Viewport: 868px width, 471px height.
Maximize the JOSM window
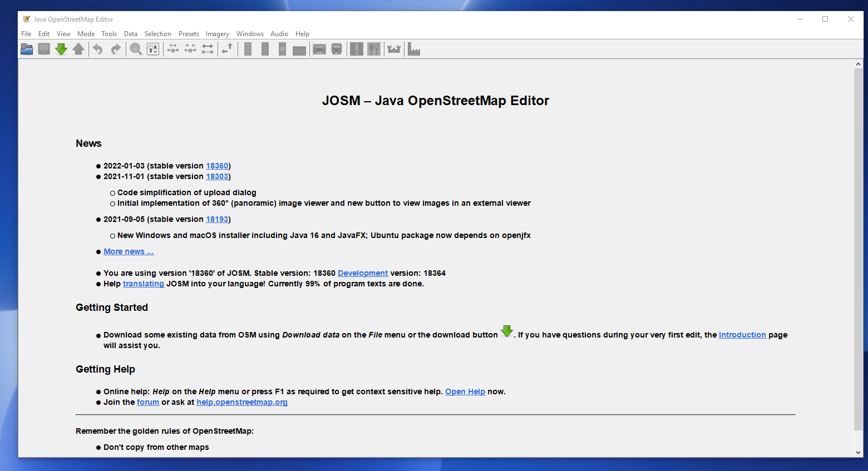pos(825,19)
